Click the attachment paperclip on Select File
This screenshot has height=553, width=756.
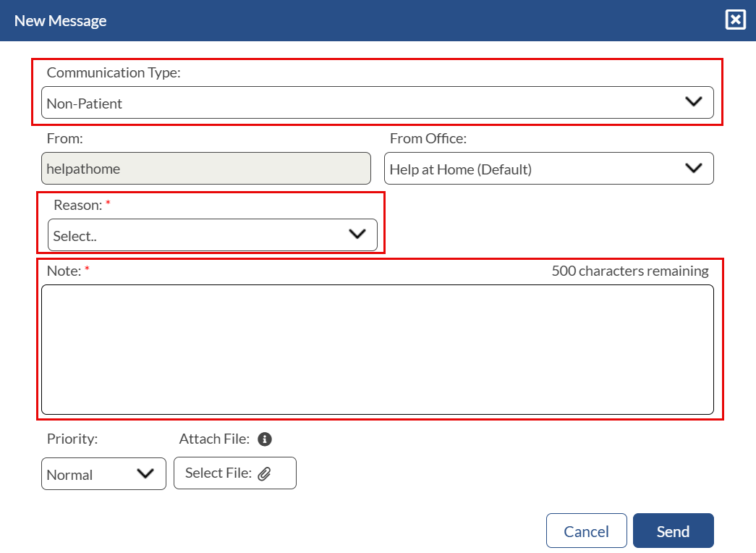coord(266,473)
